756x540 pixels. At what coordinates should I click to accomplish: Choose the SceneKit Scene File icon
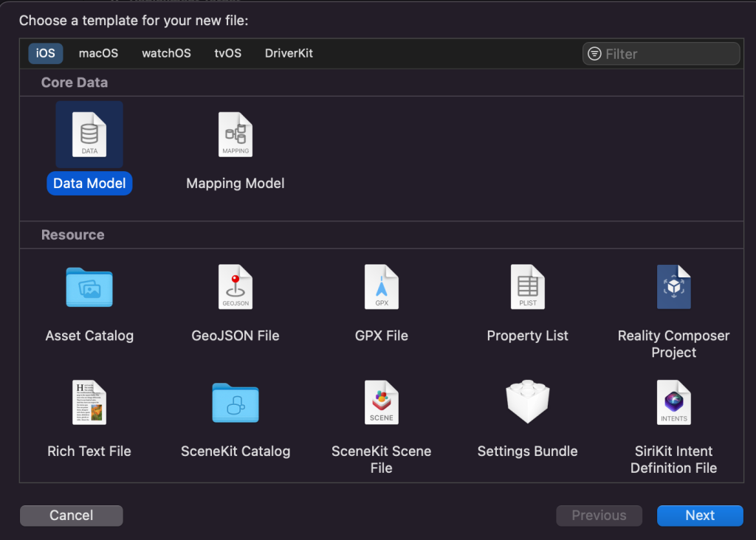point(382,402)
